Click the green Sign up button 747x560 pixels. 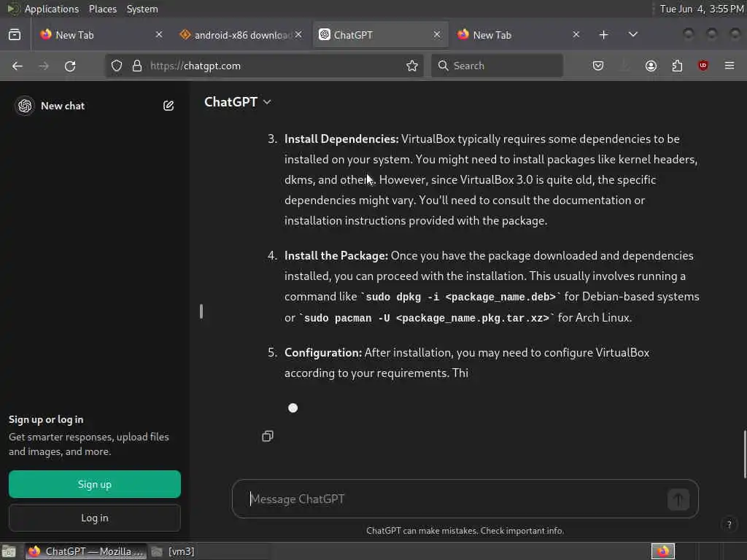pyautogui.click(x=95, y=484)
